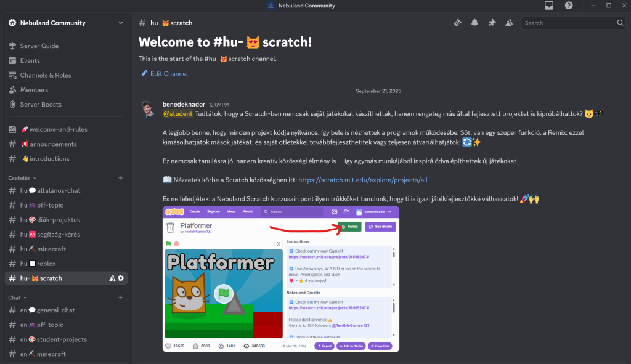The image size is (631, 364).
Task: Toggle the member list icon
Action: coord(509,23)
